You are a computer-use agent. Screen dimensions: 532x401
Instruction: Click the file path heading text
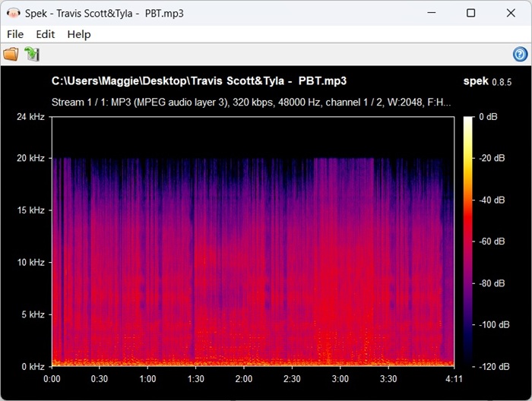click(x=199, y=81)
